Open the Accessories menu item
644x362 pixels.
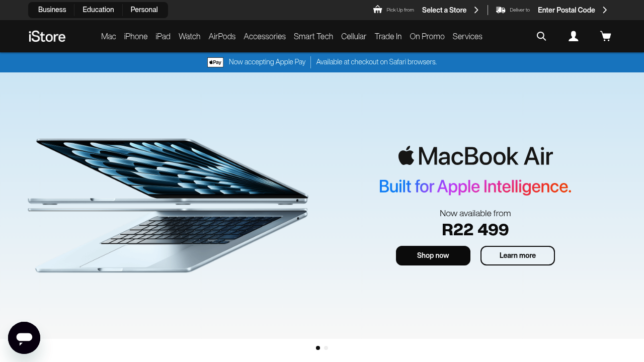[x=265, y=36]
